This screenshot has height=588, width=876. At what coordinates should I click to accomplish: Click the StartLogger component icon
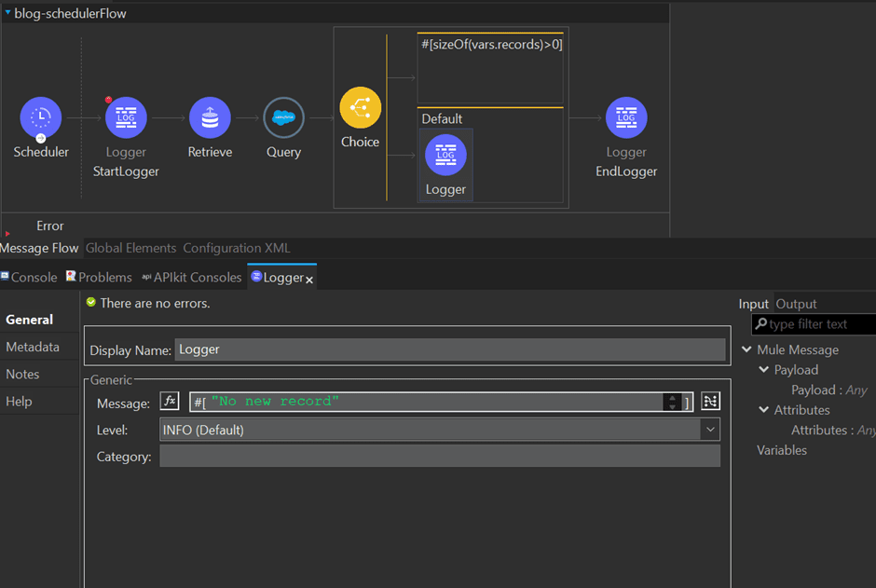[126, 116]
